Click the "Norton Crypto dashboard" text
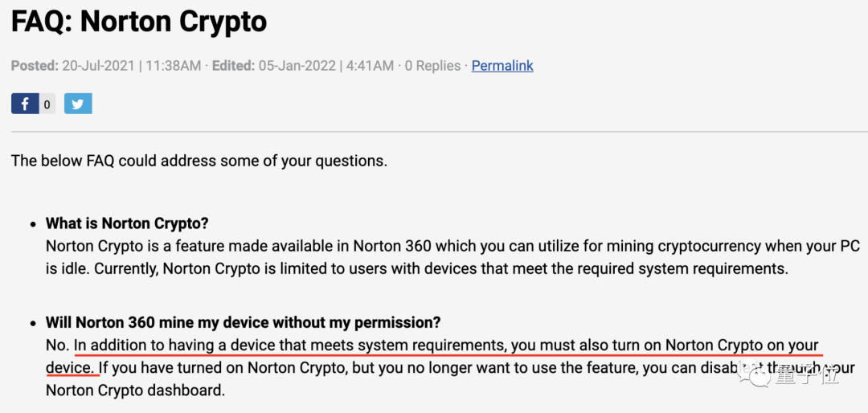The height and width of the screenshot is (413, 868). (x=135, y=391)
